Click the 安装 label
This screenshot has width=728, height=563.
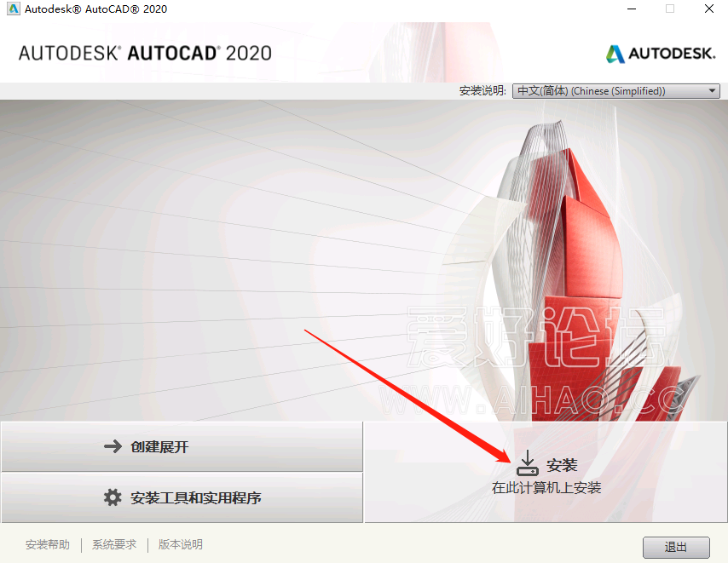(562, 465)
